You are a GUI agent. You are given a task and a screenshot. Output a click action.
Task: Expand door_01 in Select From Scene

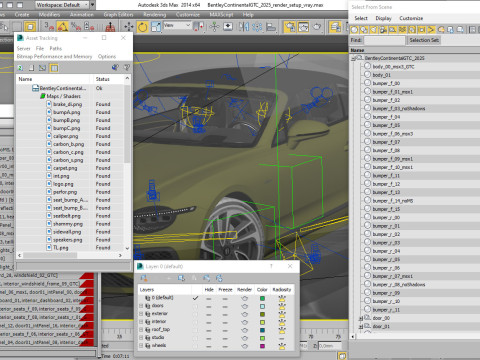(361, 327)
